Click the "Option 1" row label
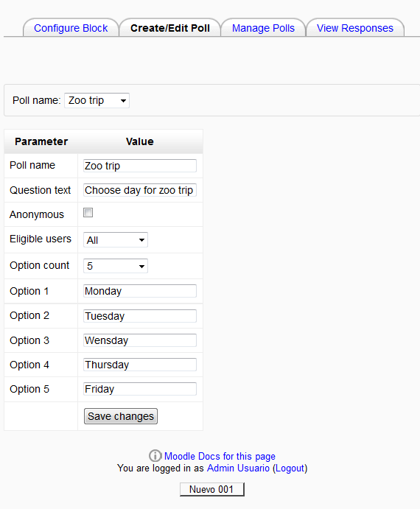 pyautogui.click(x=29, y=291)
